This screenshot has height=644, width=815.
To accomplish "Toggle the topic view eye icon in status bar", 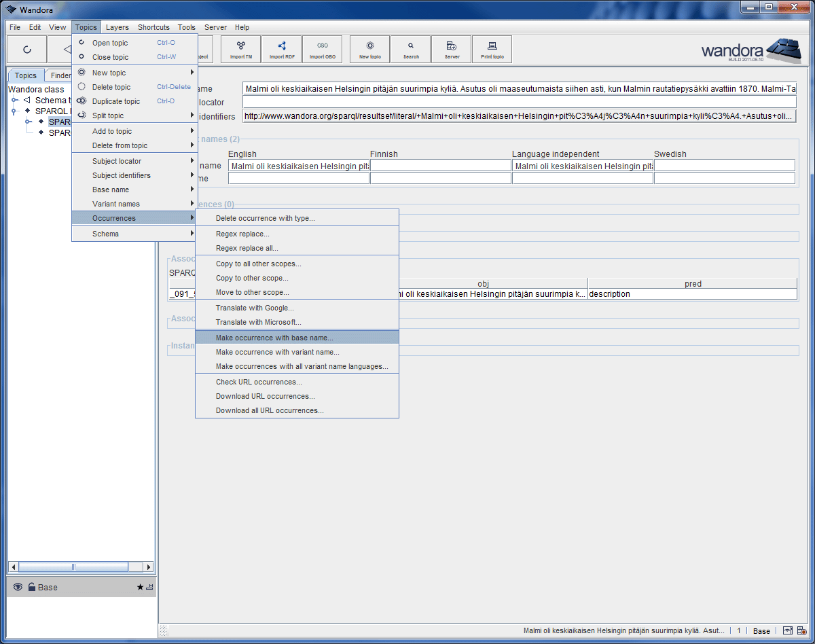I will [788, 630].
